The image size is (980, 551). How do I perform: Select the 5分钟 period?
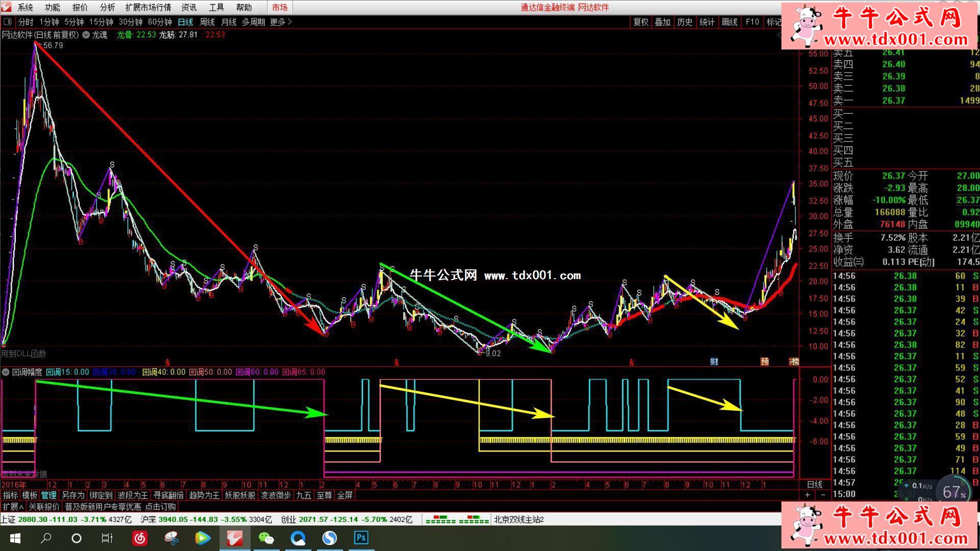tap(74, 22)
